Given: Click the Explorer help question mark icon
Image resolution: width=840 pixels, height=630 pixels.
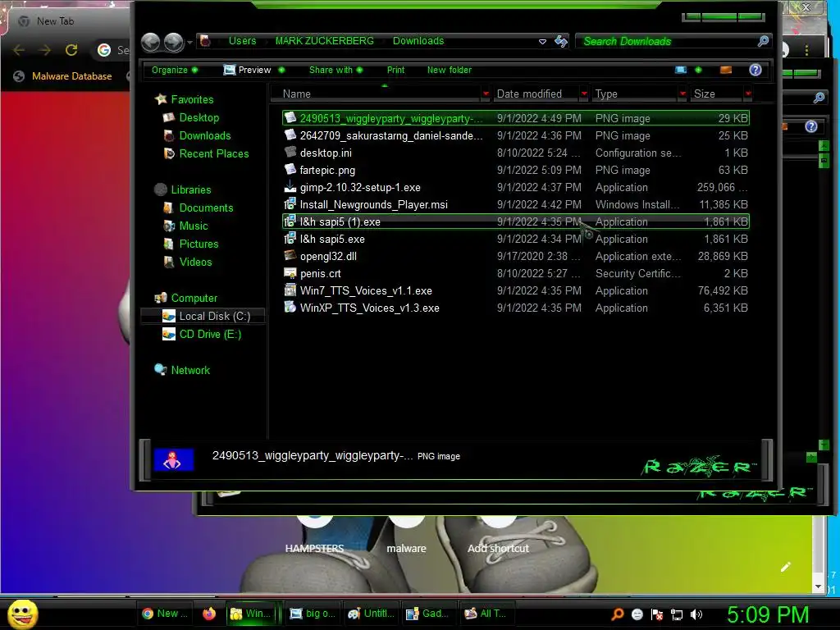Looking at the screenshot, I should (756, 70).
